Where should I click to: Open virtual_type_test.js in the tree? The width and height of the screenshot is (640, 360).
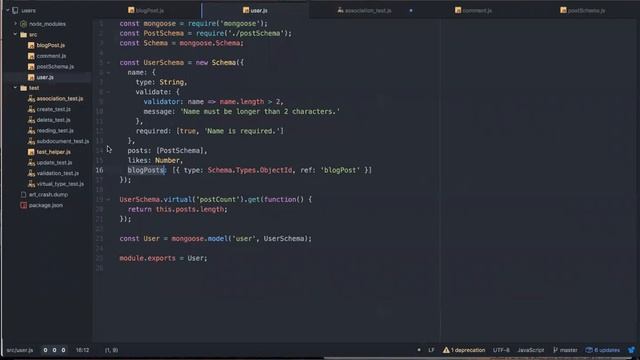tap(60, 184)
